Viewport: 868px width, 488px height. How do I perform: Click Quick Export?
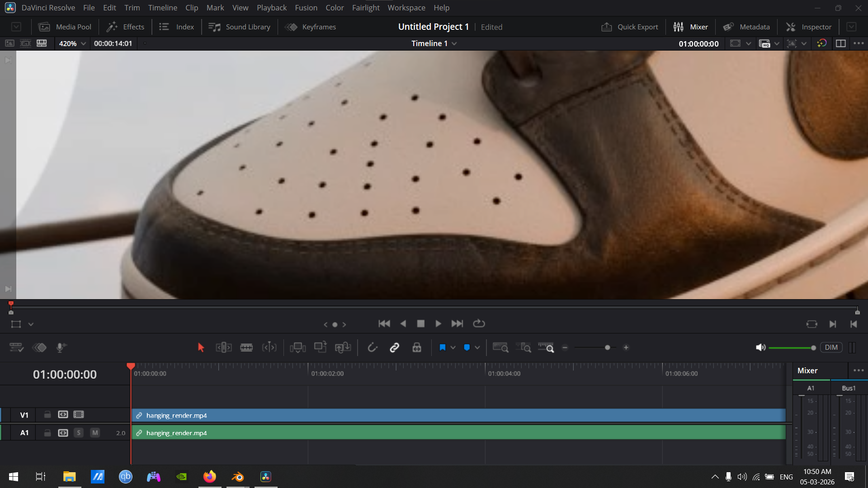coord(630,27)
